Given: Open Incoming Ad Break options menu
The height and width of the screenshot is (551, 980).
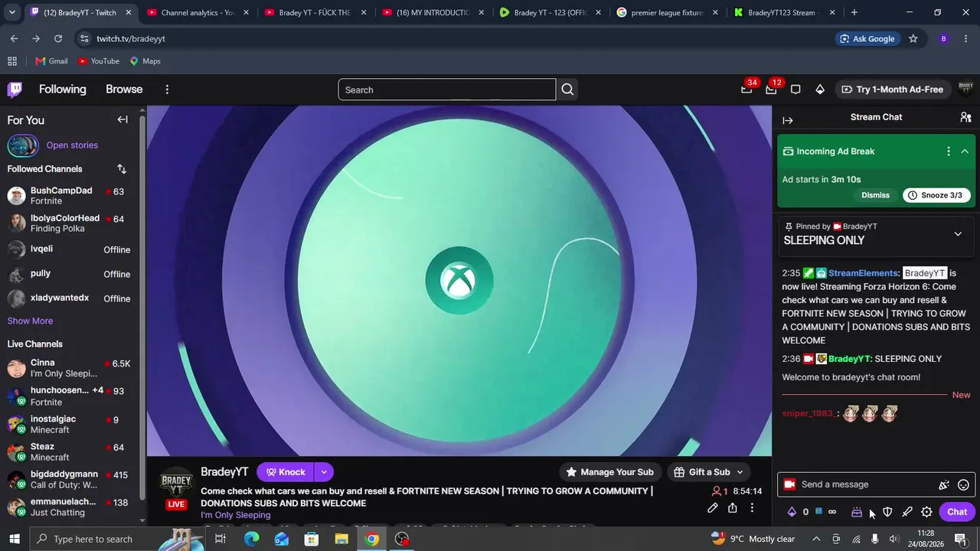Looking at the screenshot, I should coord(949,152).
